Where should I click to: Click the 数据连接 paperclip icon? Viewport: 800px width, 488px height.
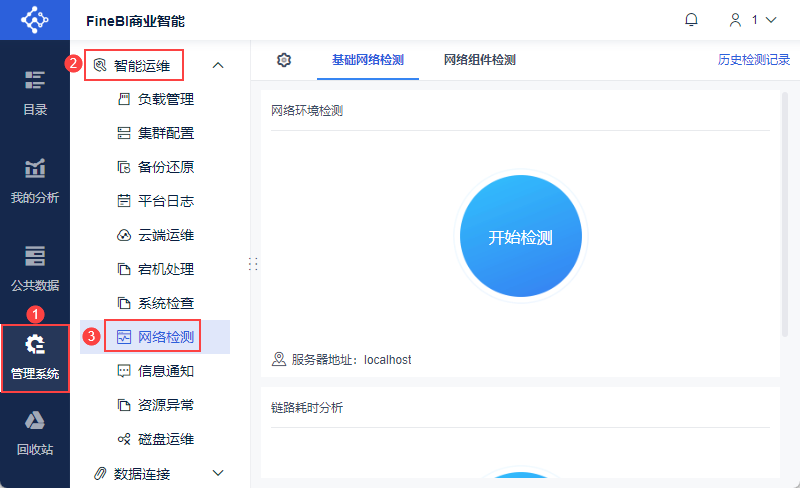pyautogui.click(x=100, y=474)
